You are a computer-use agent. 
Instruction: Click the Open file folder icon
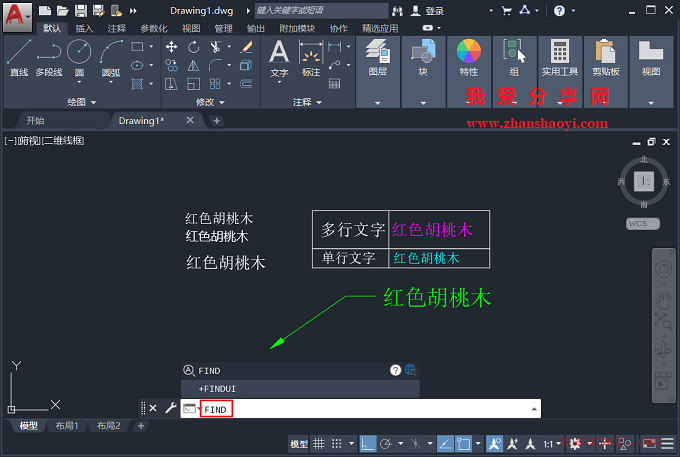tap(62, 11)
